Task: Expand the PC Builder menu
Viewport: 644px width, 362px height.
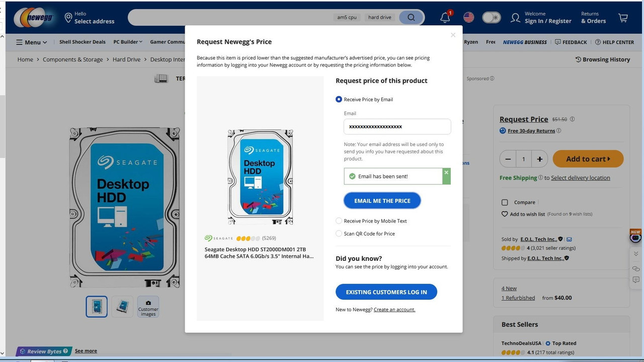Action: coord(128,42)
